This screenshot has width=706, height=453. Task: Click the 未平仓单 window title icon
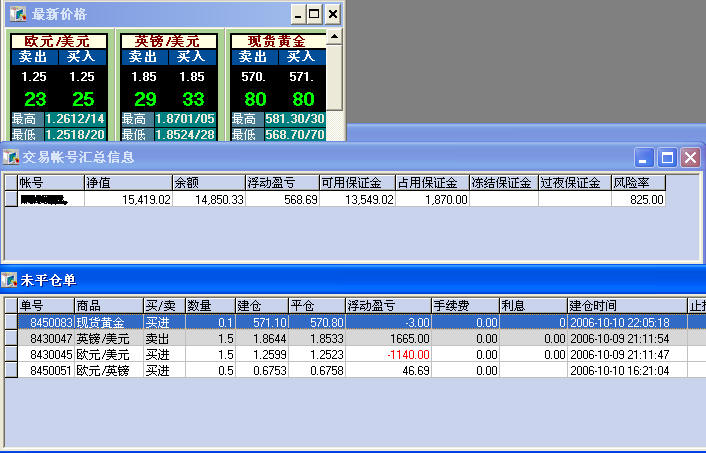(9, 280)
